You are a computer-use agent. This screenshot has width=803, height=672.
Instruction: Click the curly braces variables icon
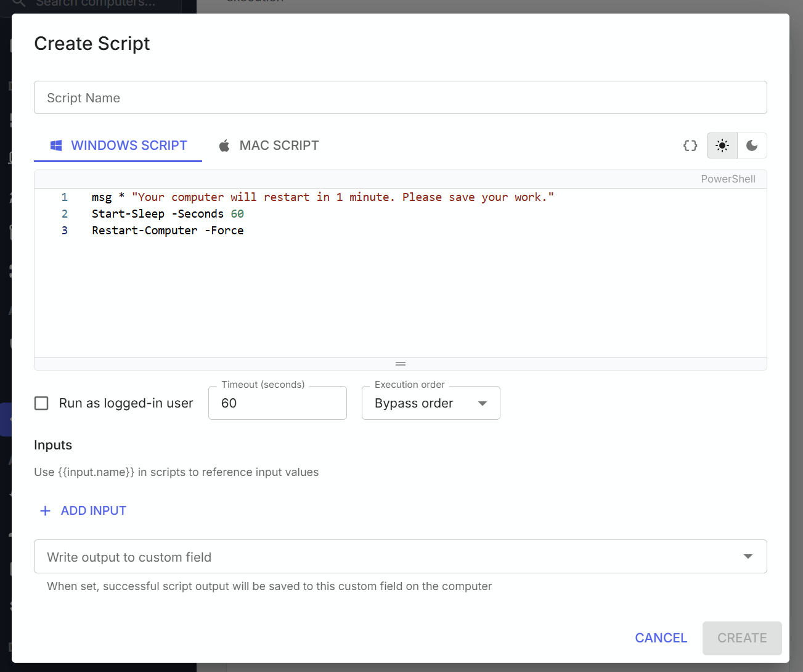pos(690,145)
